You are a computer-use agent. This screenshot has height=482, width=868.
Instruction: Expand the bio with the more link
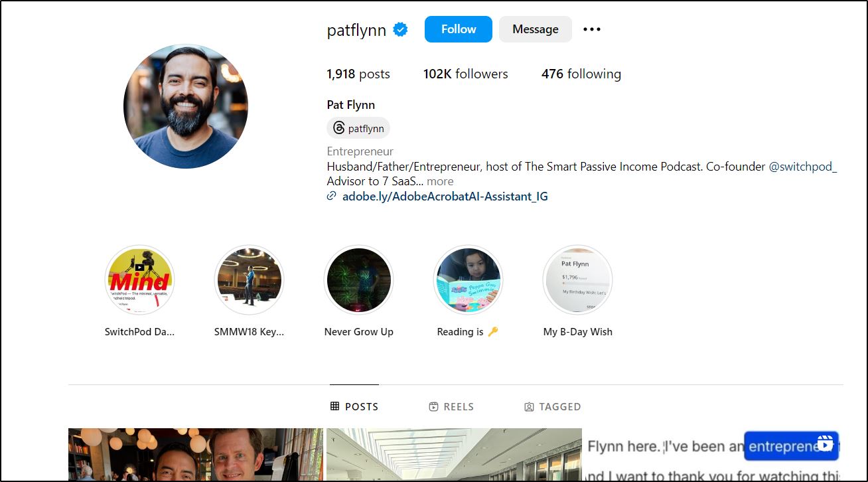click(440, 181)
